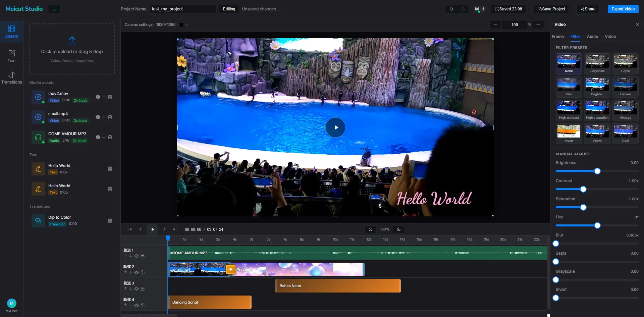
Task: Increase canvas zoom with the plus button
Action: (538, 25)
